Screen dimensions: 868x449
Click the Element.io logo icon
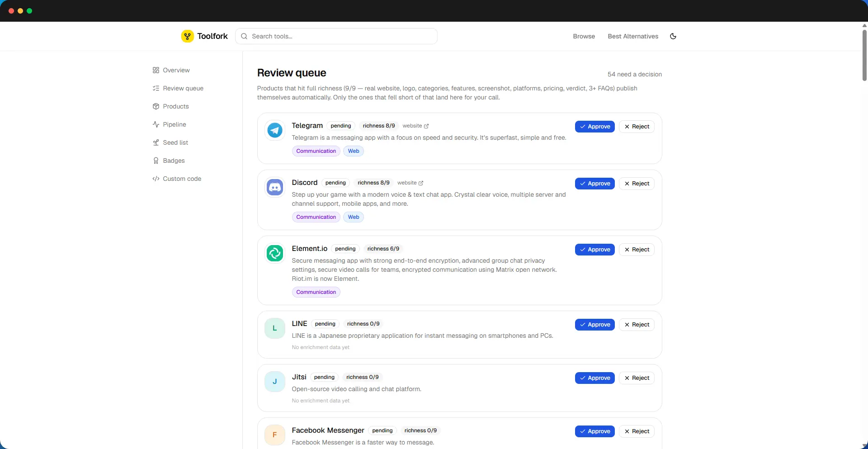(275, 253)
